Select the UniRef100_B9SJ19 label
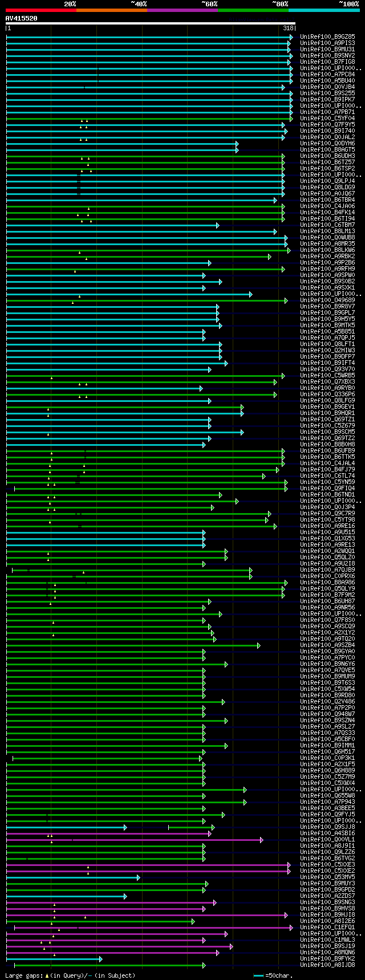This screenshot has height=980, width=365. 327,946
